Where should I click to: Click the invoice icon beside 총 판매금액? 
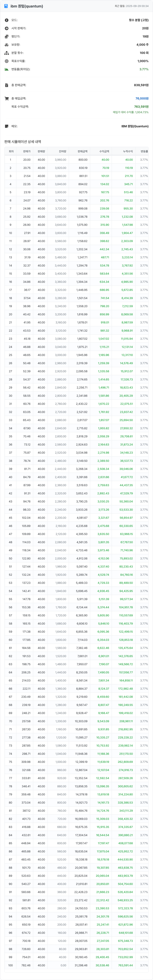click(6, 85)
